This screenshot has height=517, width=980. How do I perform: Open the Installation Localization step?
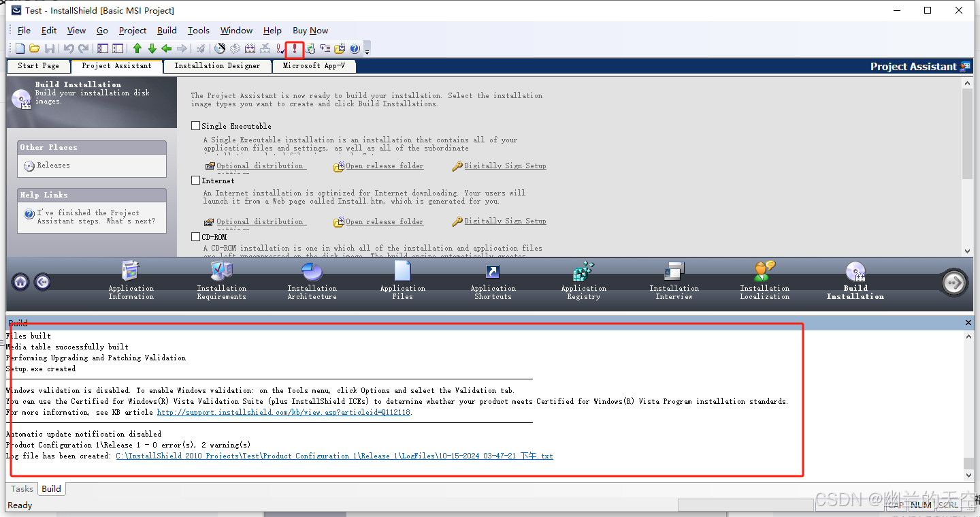[765, 281]
